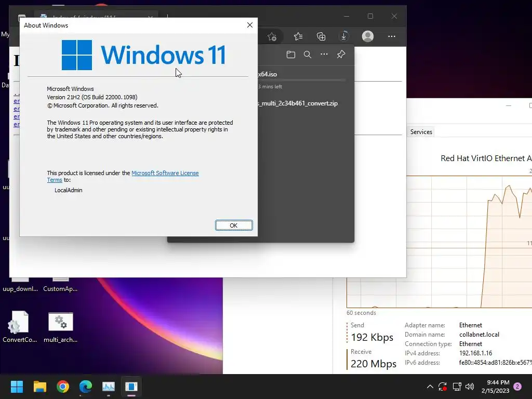Launch Google Chrome from taskbar

pyautogui.click(x=63, y=387)
